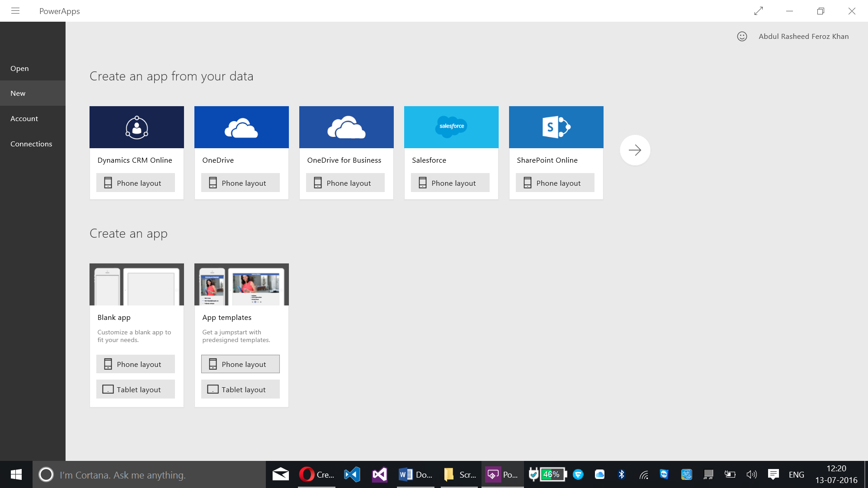Switch to Opera browser in taskbar

(316, 474)
